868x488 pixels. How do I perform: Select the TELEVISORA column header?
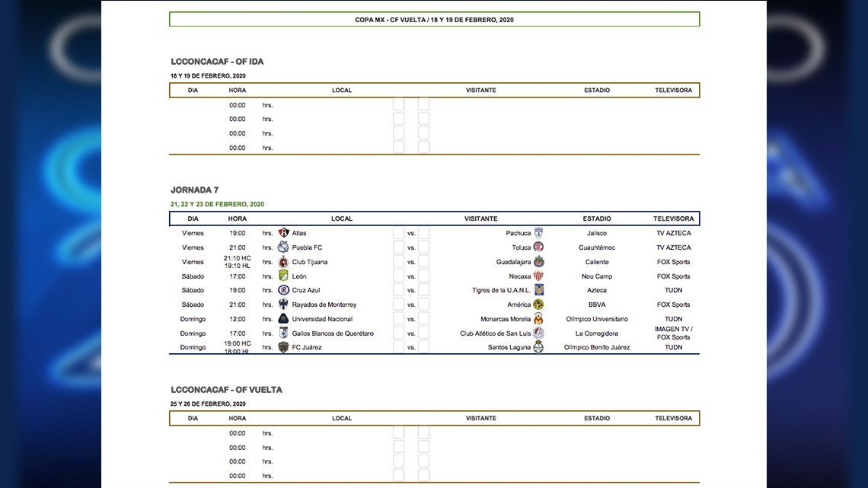click(x=673, y=218)
